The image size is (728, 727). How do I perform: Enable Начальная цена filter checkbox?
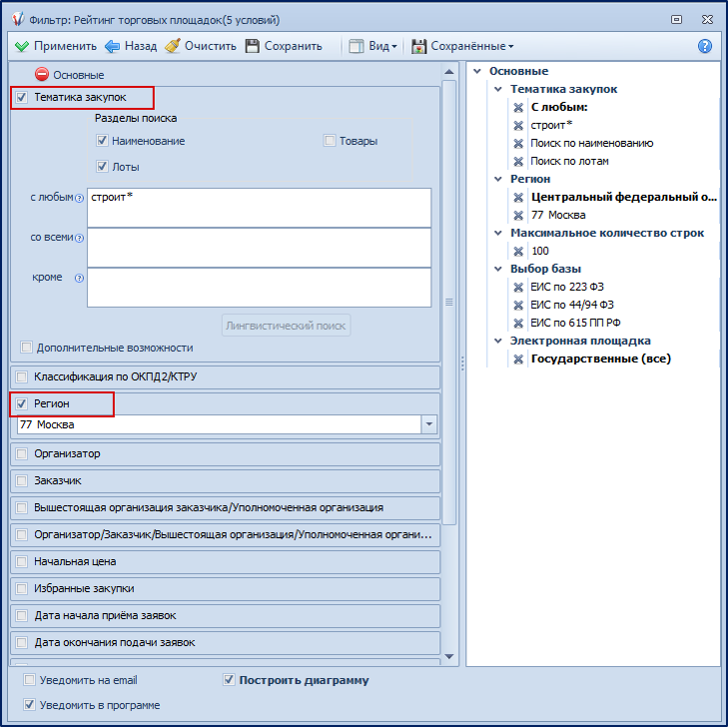click(x=21, y=562)
